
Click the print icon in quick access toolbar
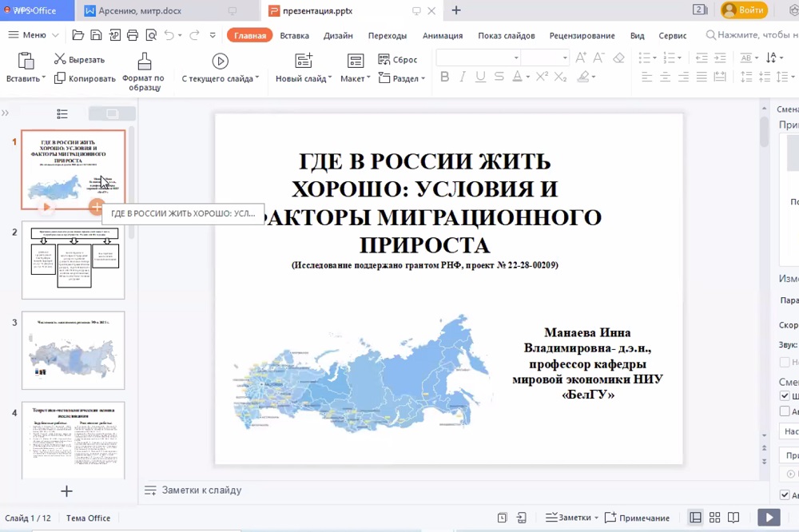pyautogui.click(x=132, y=35)
